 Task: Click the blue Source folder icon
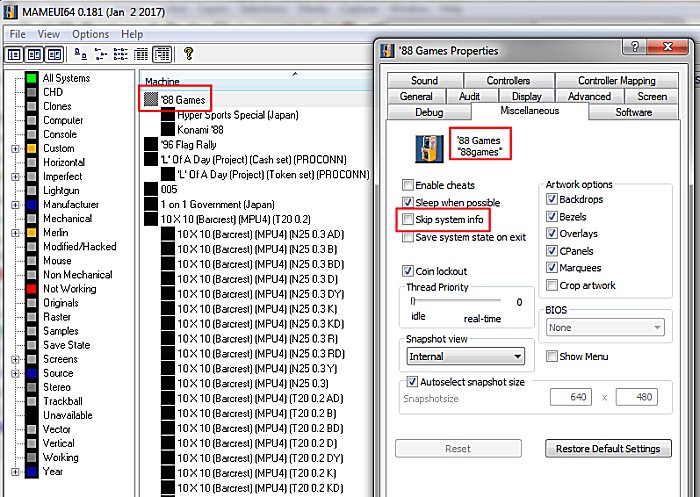[x=31, y=373]
